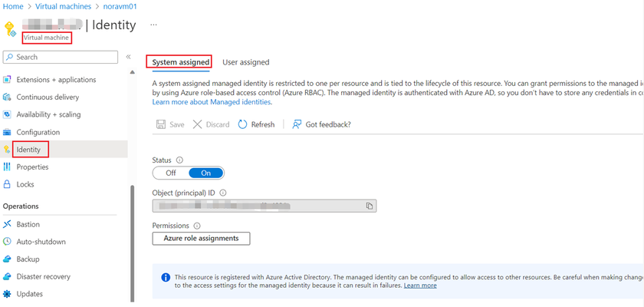Click sidebar scroll up arrow
This screenshot has width=644, height=307.
pos(132,72)
